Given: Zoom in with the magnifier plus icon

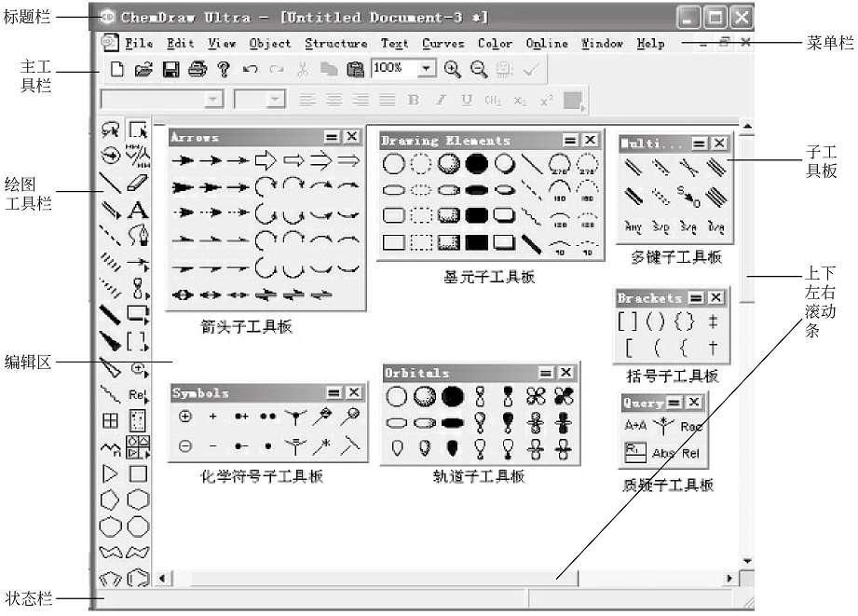Looking at the screenshot, I should point(453,70).
